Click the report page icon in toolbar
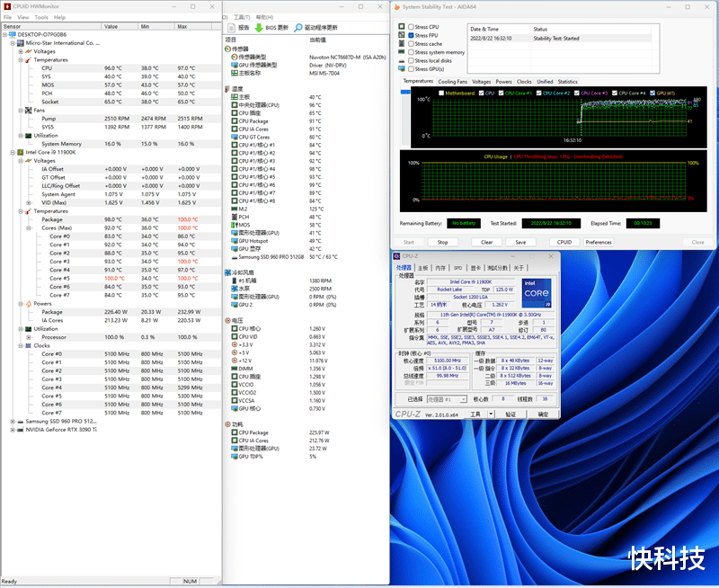719x588 pixels. coord(231,28)
